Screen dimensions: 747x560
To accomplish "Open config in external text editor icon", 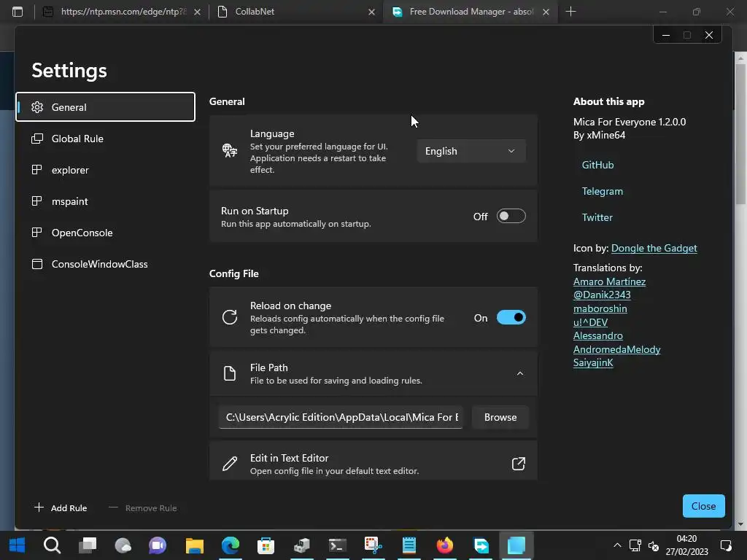I will tap(519, 464).
